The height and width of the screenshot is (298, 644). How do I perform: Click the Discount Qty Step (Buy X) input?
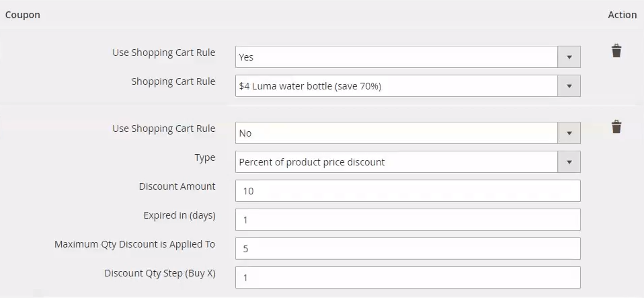click(x=407, y=277)
